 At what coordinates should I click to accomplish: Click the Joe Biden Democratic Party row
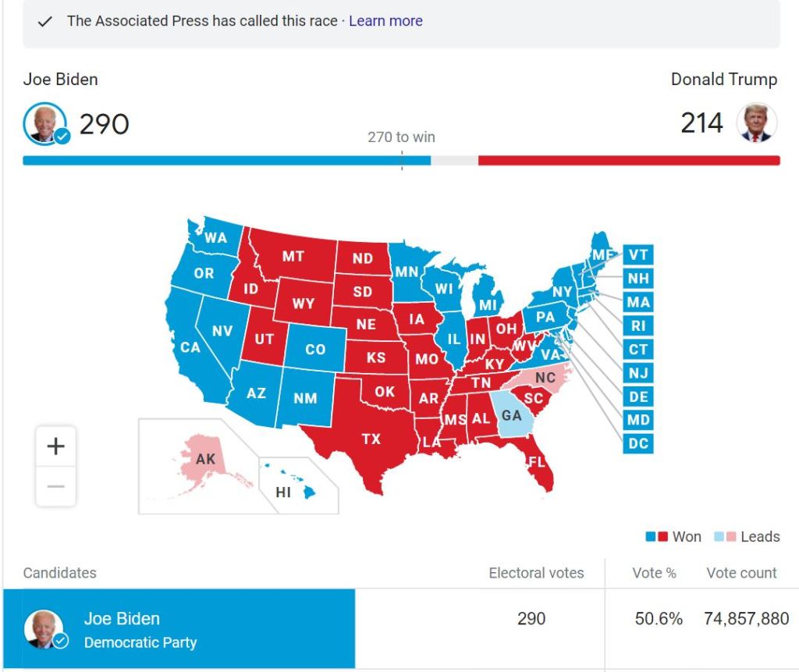pos(179,630)
